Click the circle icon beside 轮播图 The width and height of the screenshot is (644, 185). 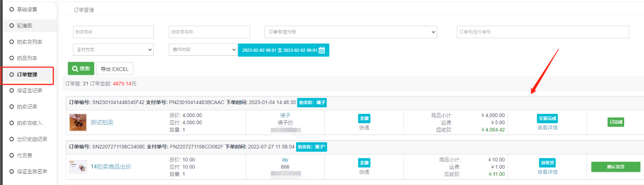(x=12, y=26)
